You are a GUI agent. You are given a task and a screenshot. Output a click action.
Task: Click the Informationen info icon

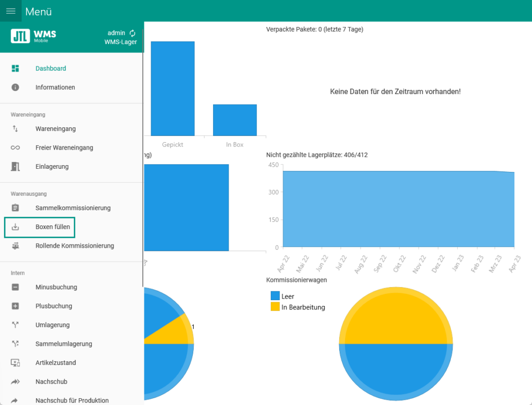point(16,87)
